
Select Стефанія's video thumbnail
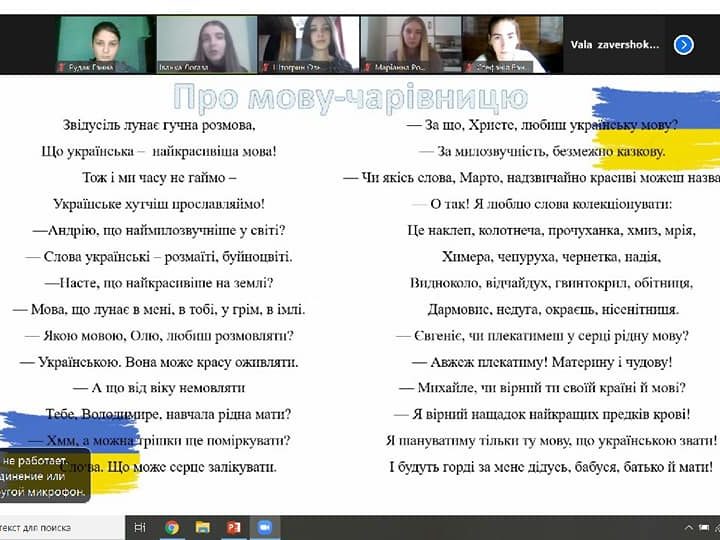[512, 43]
